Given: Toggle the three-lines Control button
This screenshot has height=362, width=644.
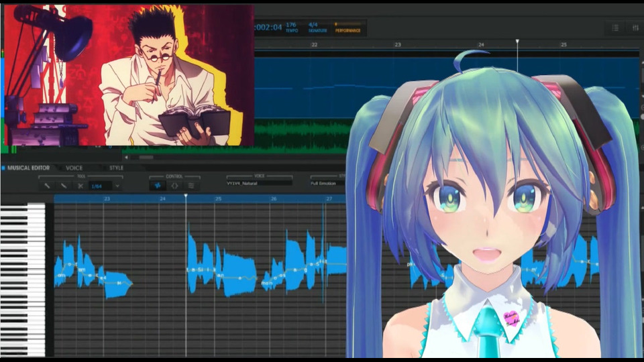Looking at the screenshot, I should [191, 186].
